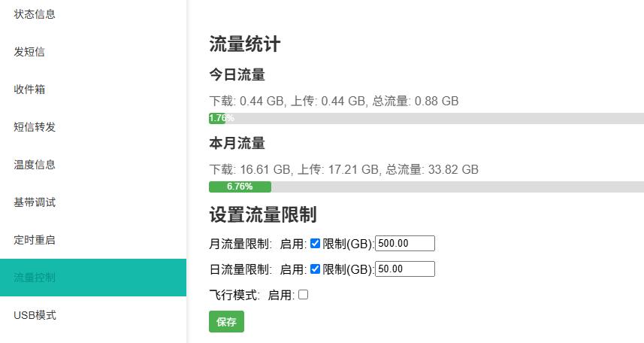Click the monthly limit 500.00 input field
Screen dimensions: 644x343
point(405,244)
